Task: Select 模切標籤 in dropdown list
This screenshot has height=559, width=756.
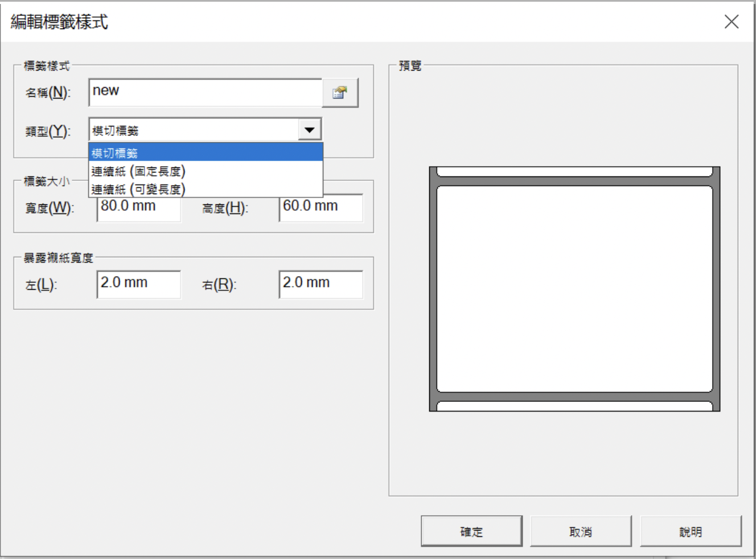Action: click(x=206, y=153)
